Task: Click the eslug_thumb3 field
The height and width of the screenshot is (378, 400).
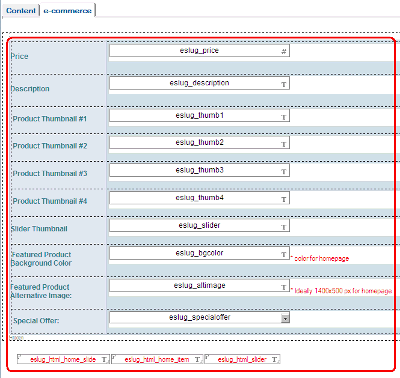Action: pyautogui.click(x=199, y=170)
